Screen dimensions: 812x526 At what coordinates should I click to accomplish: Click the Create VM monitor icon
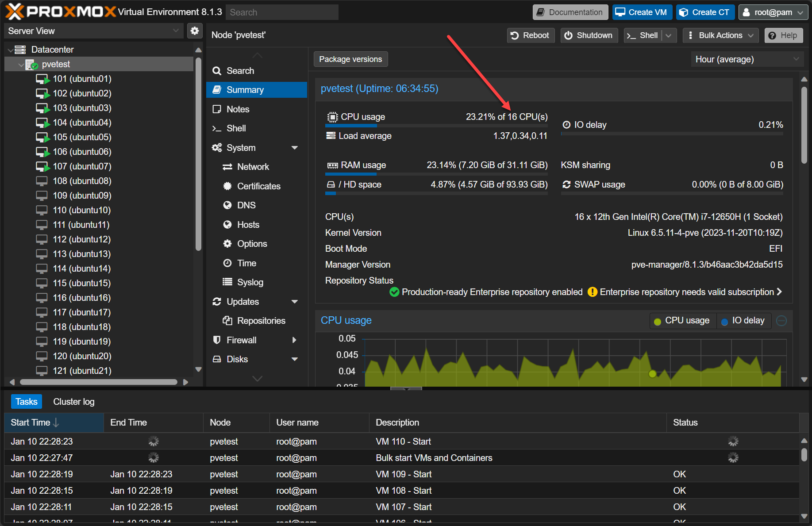[620, 12]
